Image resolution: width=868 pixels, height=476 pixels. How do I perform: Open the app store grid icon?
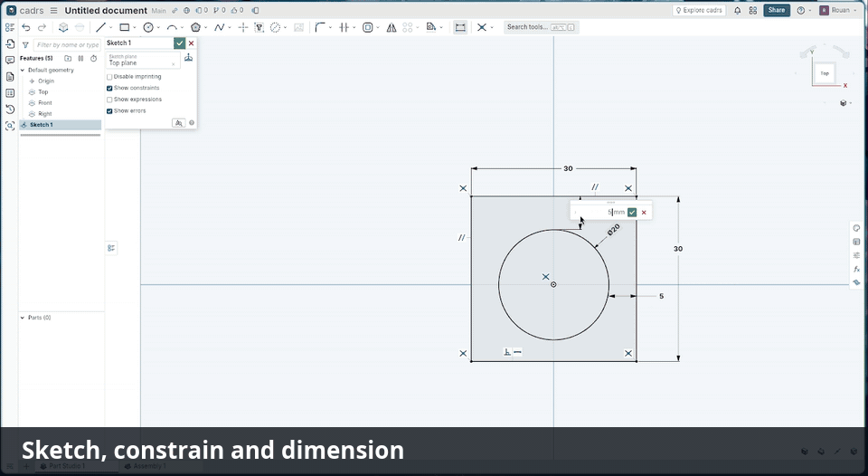tap(753, 11)
